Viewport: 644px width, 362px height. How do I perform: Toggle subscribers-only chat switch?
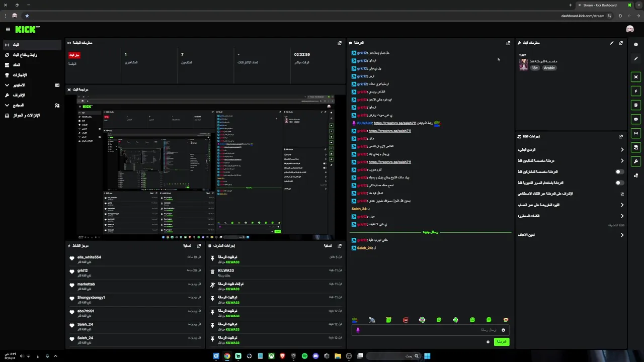(620, 172)
